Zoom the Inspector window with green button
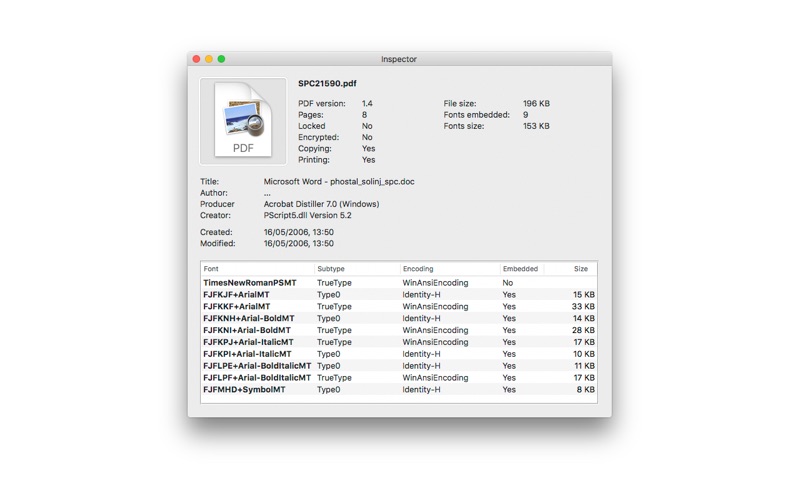The image size is (800, 500). 221,59
